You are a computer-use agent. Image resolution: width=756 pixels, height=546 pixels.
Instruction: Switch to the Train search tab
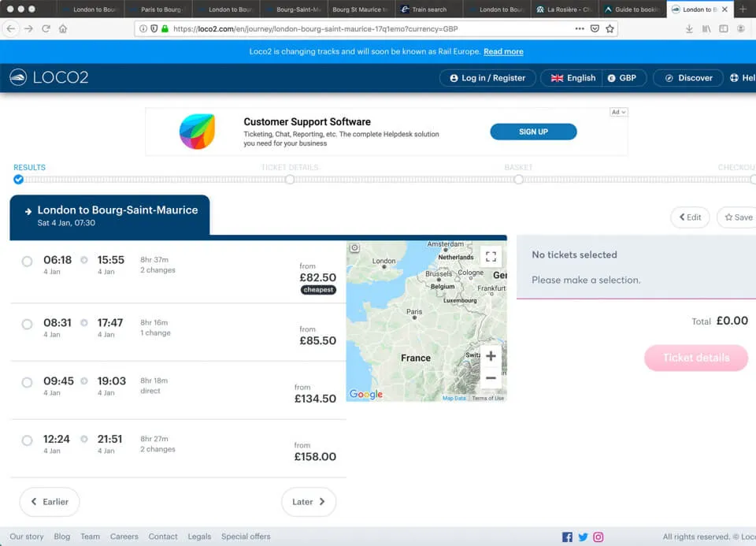428,9
